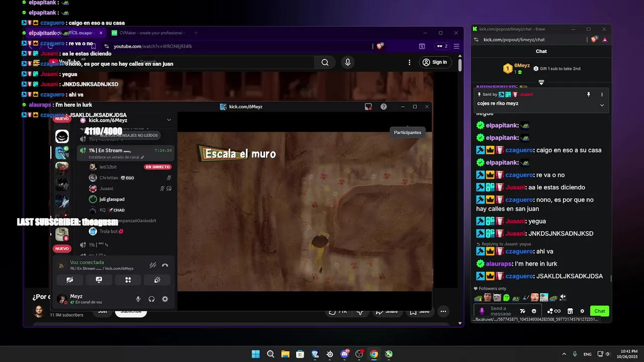Click the kick.com/popout/6meyz/chat address bar

(514, 40)
